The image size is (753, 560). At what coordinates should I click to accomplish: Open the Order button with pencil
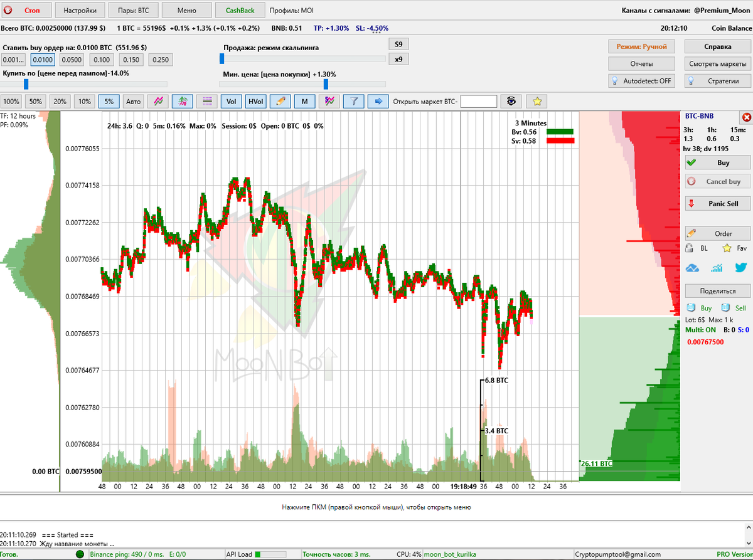[718, 233]
